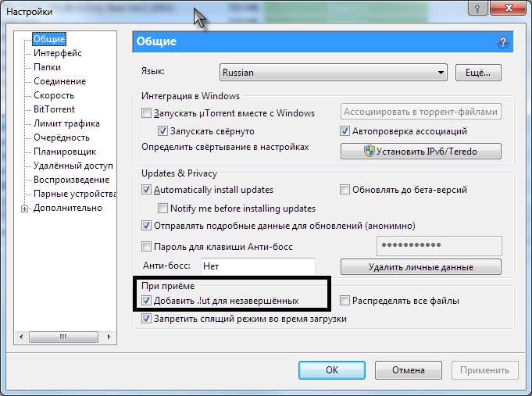Click the tree scrollbar left arrow
The image size is (532, 396).
[x=21, y=337]
